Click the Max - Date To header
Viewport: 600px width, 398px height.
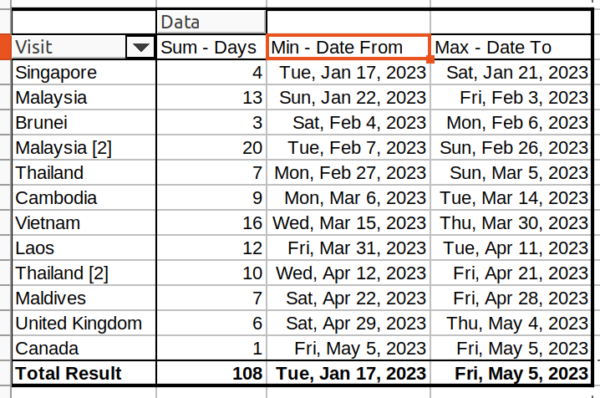tap(511, 47)
